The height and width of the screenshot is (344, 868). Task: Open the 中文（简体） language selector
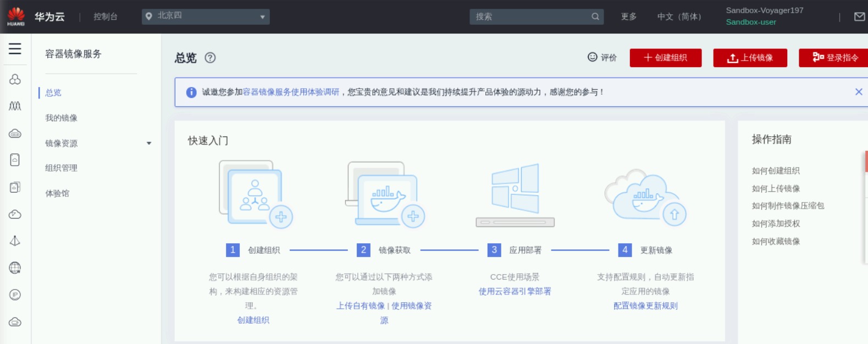pyautogui.click(x=679, y=17)
